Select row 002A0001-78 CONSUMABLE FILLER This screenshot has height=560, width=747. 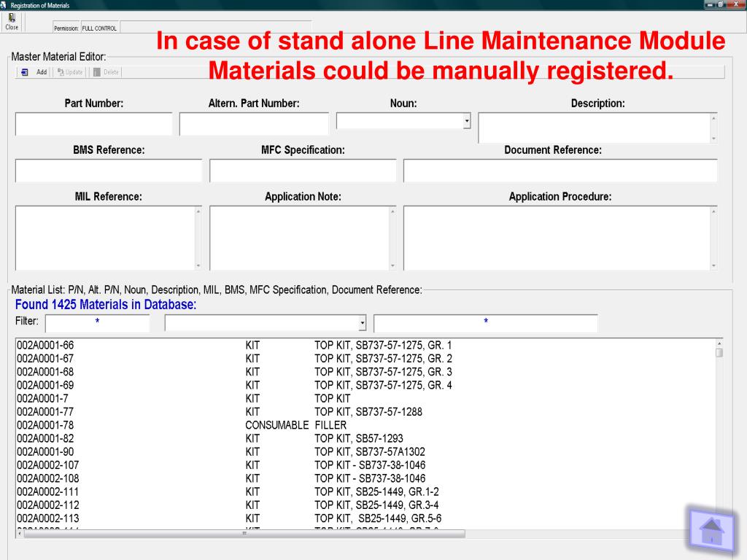click(365, 425)
